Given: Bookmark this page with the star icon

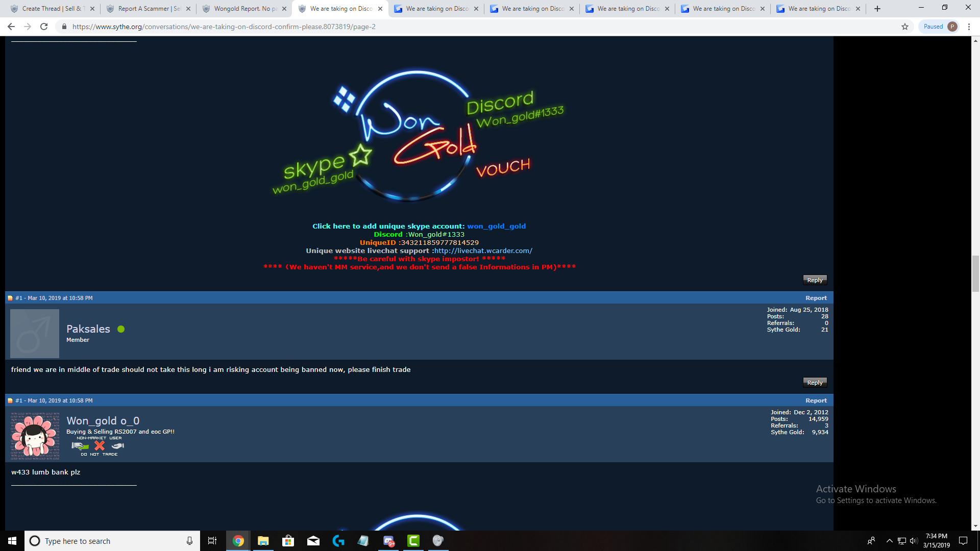Looking at the screenshot, I should pos(905,27).
